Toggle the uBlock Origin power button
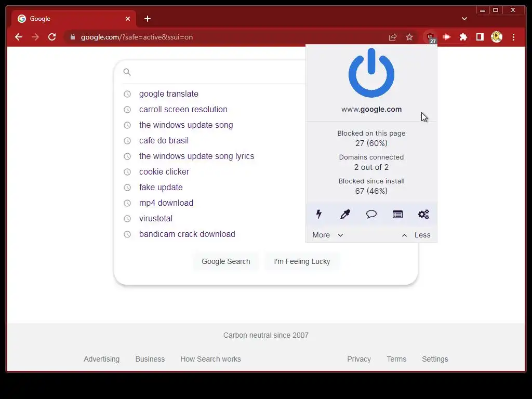 [371, 73]
